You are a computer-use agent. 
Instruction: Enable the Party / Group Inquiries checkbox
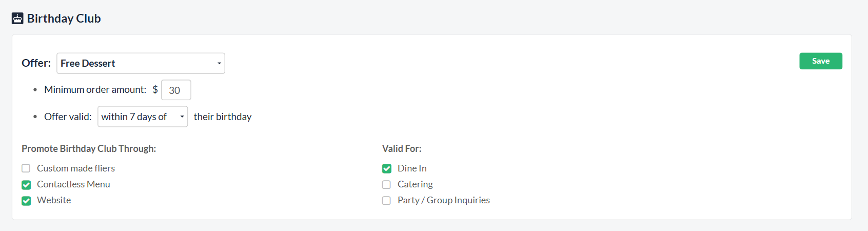(x=387, y=201)
